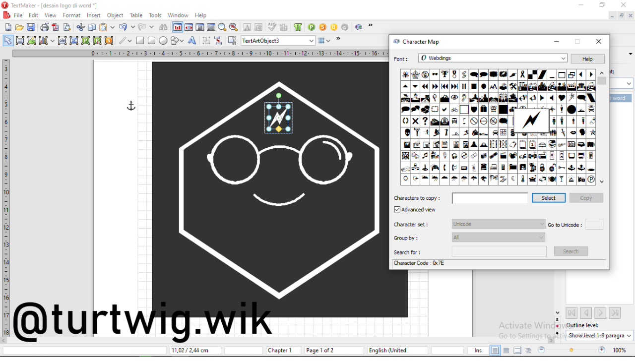635x364 pixels.
Task: Open the File menu
Action: pos(18,15)
